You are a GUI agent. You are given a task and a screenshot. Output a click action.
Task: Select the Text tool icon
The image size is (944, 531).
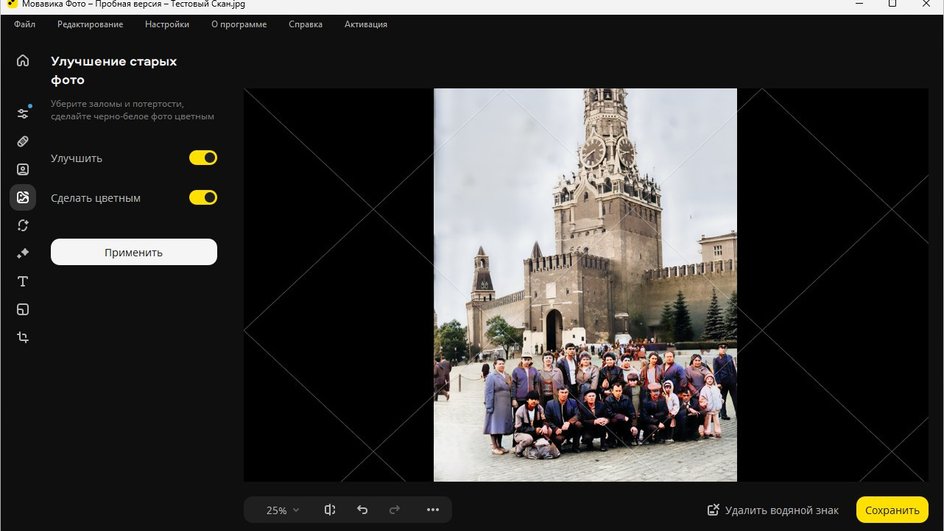23,281
